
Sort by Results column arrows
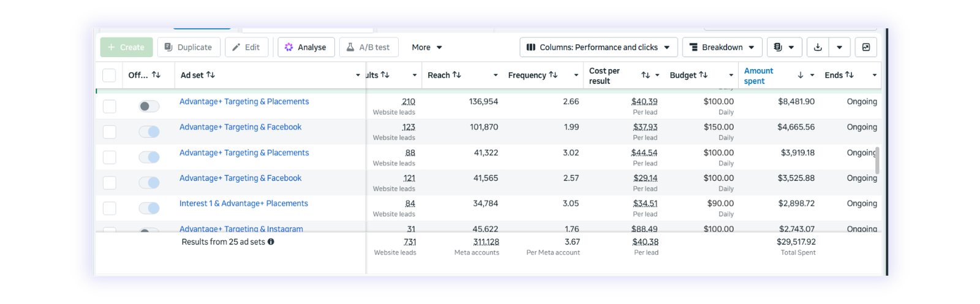(x=385, y=75)
